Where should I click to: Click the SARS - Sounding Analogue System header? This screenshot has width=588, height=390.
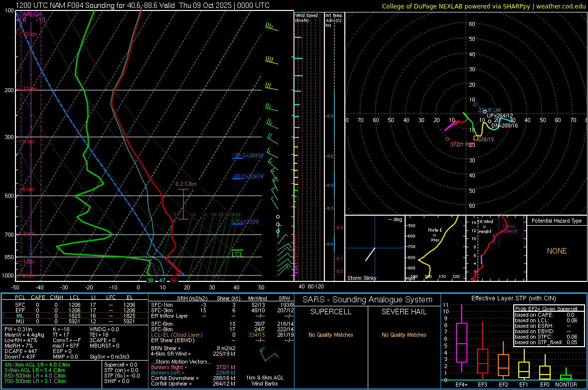click(x=368, y=299)
